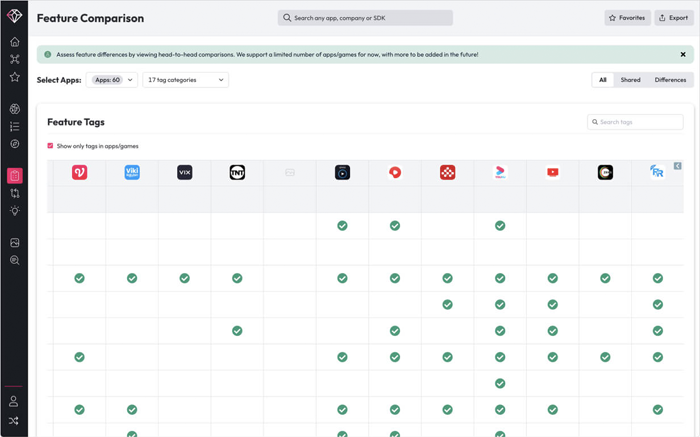Open the bulleted list icon in sidebar
700x437 pixels.
[15, 127]
